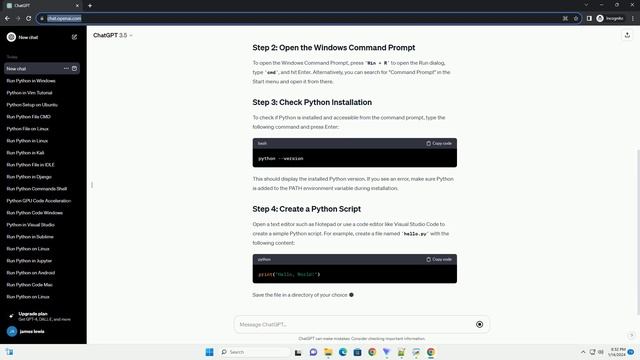640x360 pixels.
Task: Open Run Python in Jupyter chat
Action: coord(29,261)
